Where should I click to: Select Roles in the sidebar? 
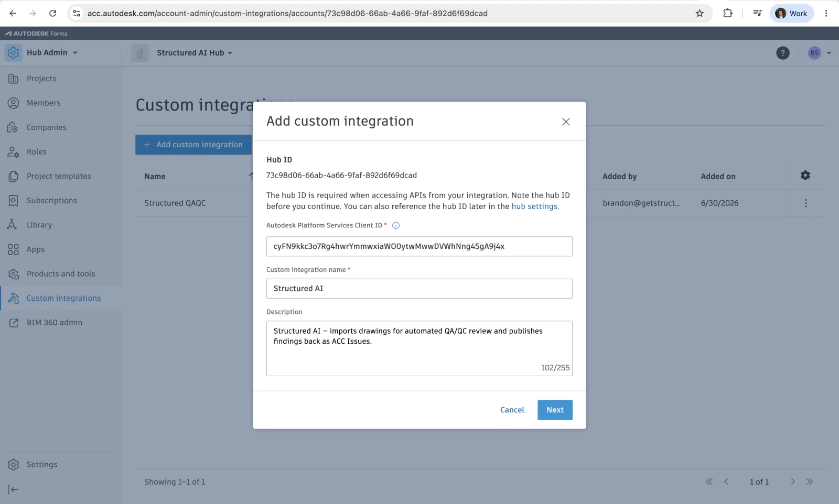point(36,152)
